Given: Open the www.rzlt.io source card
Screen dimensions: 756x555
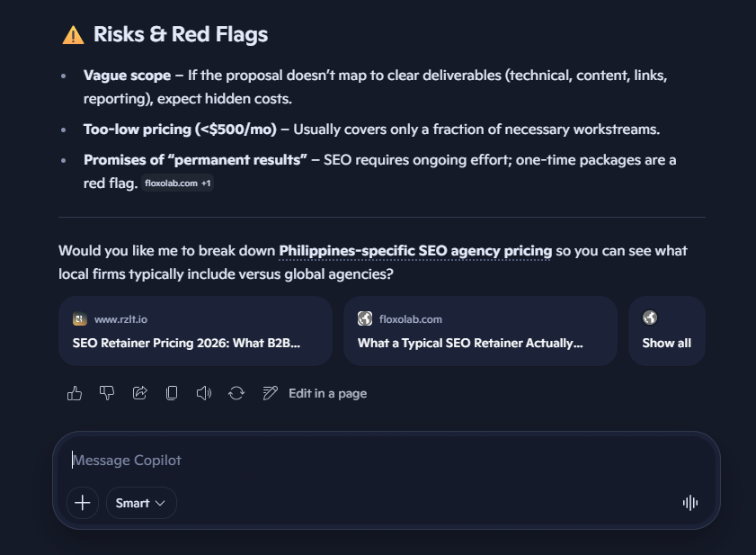Looking at the screenshot, I should coord(195,331).
